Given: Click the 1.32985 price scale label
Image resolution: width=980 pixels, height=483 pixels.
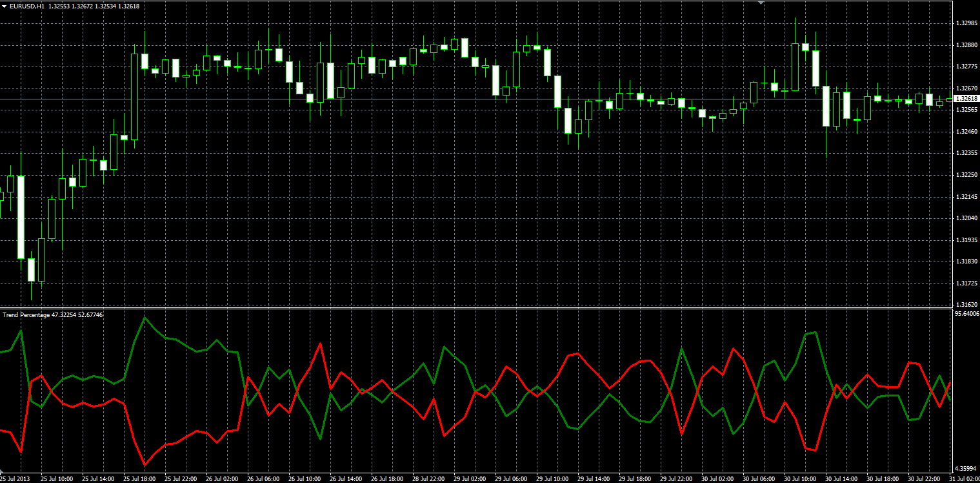Looking at the screenshot, I should [965, 23].
